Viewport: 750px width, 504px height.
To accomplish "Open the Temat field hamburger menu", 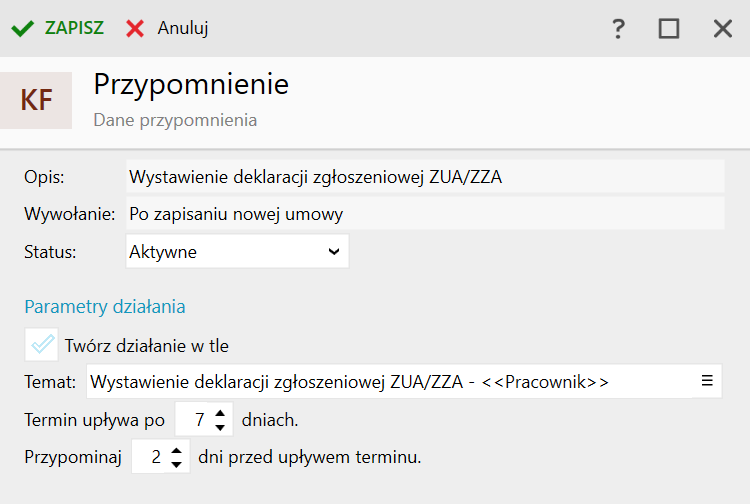I will [x=707, y=381].
